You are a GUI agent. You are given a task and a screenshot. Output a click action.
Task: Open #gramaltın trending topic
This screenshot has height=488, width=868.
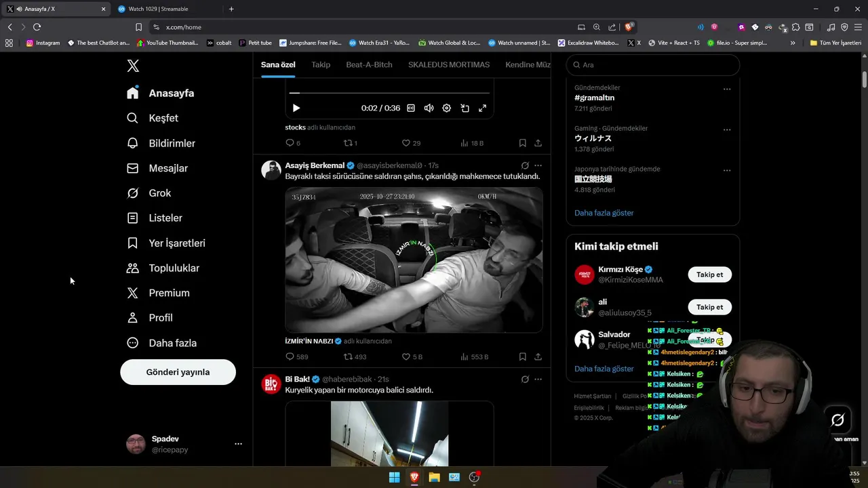pyautogui.click(x=594, y=98)
